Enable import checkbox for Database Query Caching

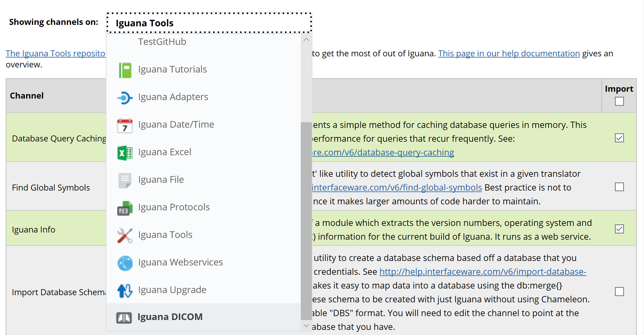point(620,138)
